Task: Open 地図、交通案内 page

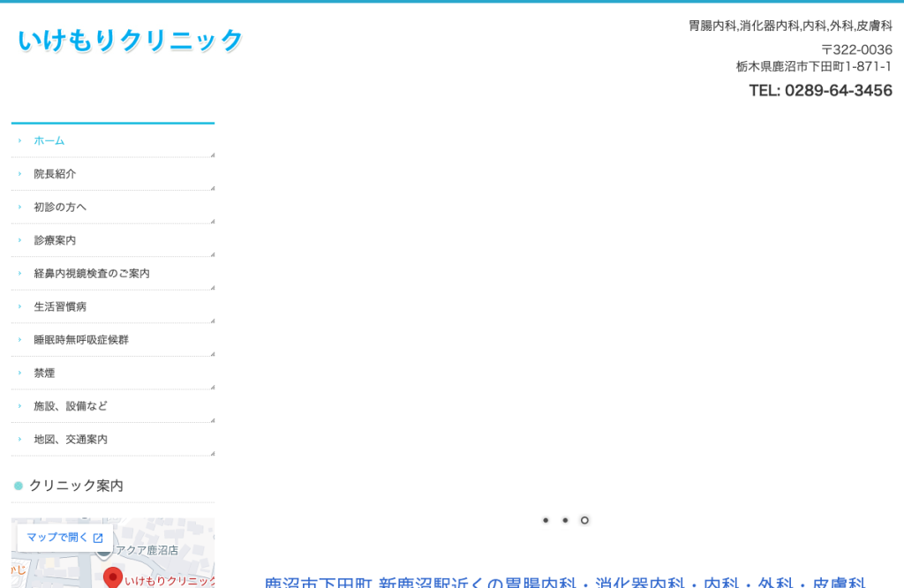Action: 113,440
